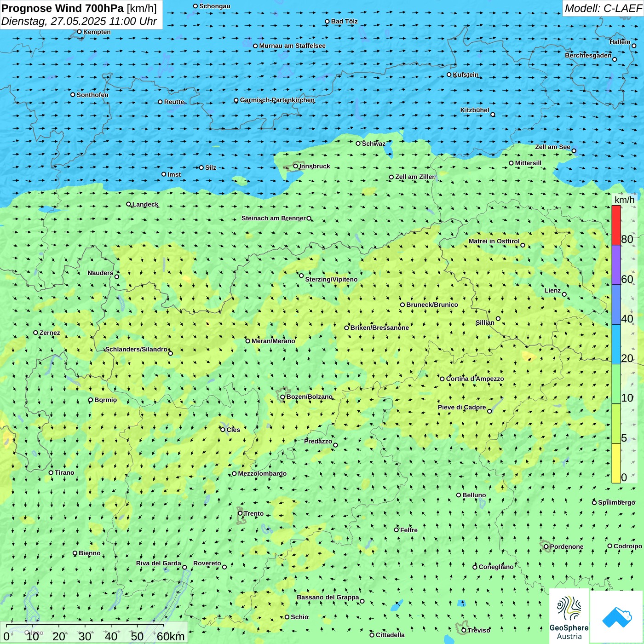Screen dimensions: 644x644
Task: Click the Codroipo label
Action: click(628, 546)
